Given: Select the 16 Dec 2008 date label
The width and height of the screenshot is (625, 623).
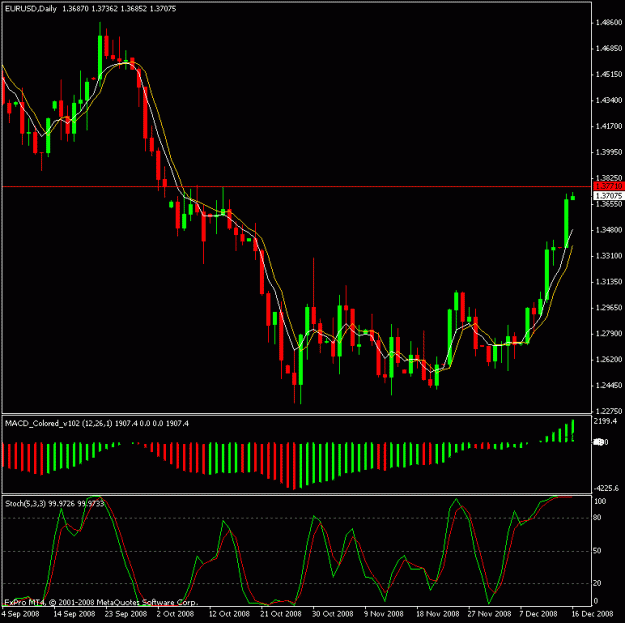Looking at the screenshot, I should point(592,614).
